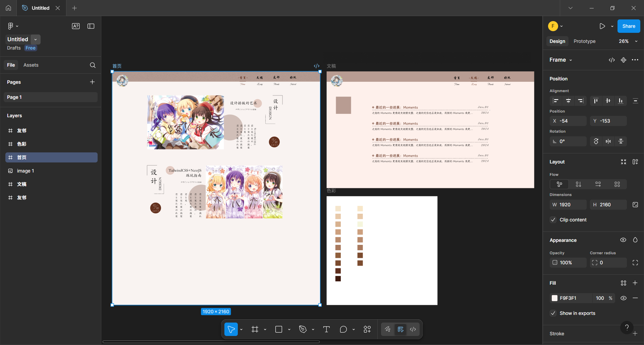644x345 pixels.
Task: Open the Actions tool in toolbar
Action: coord(367,330)
